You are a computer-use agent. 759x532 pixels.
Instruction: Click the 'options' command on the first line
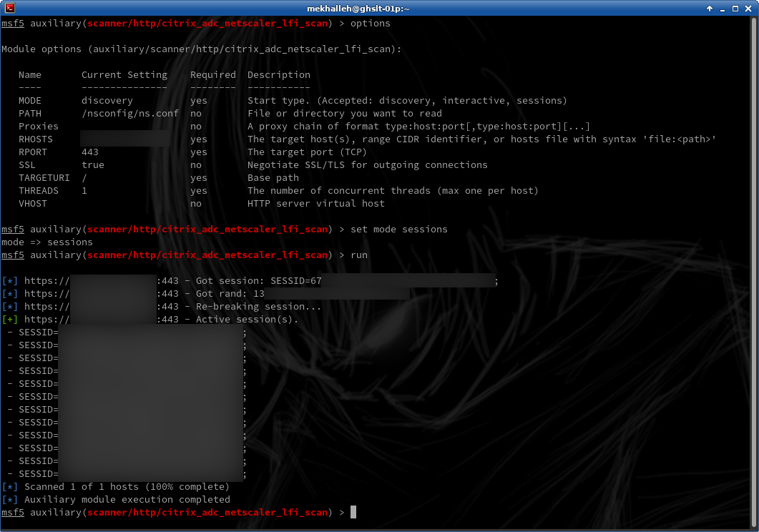[371, 23]
